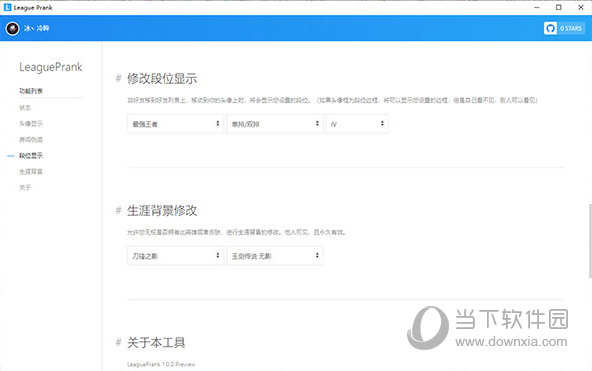The height and width of the screenshot is (371, 592).
Task: Open the division dropdown showing IV
Action: (x=357, y=124)
